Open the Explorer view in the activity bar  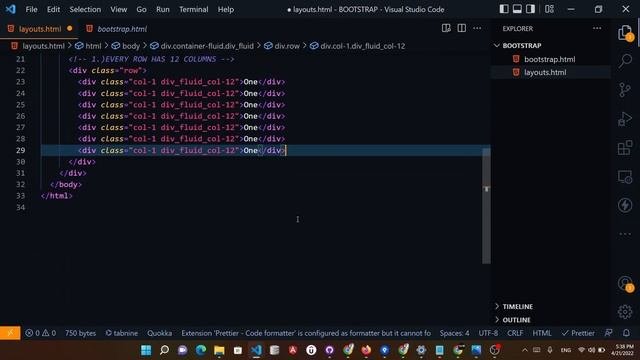tap(625, 33)
